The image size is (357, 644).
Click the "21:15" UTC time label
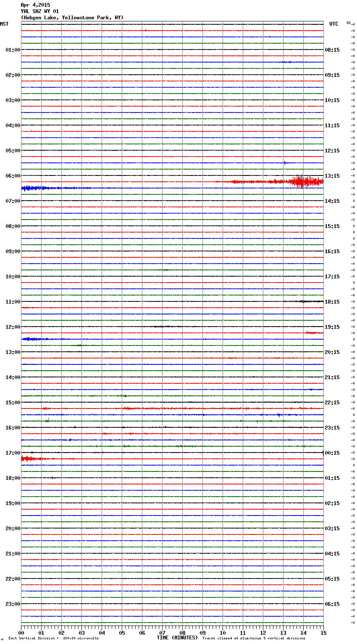[x=332, y=377]
